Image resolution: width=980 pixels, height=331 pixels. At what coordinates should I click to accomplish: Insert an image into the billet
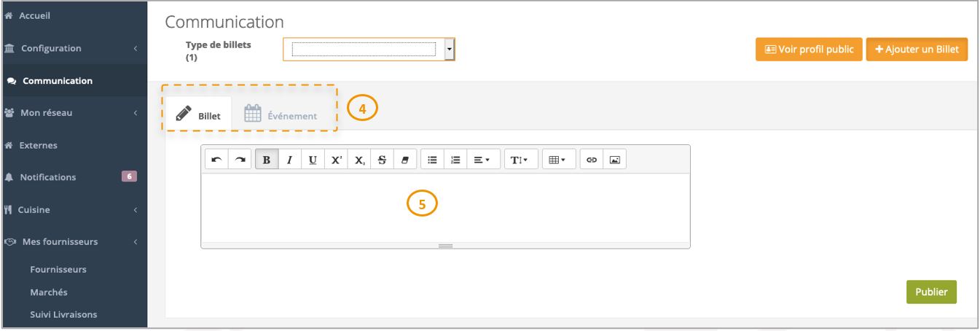[614, 160]
